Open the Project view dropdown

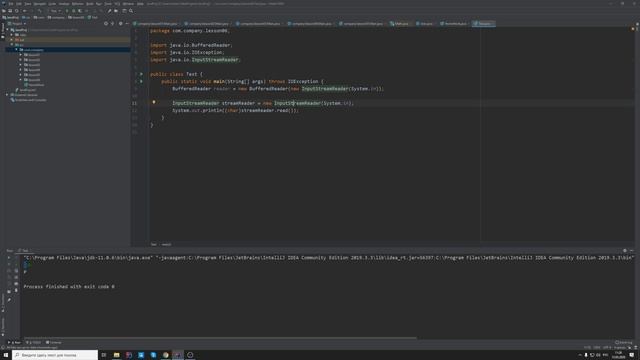[x=17, y=24]
